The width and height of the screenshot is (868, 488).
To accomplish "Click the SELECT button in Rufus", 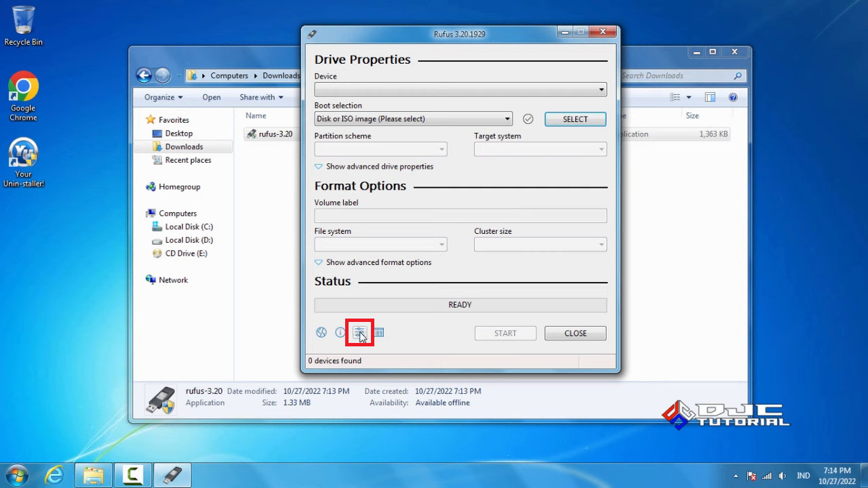I will tap(575, 119).
